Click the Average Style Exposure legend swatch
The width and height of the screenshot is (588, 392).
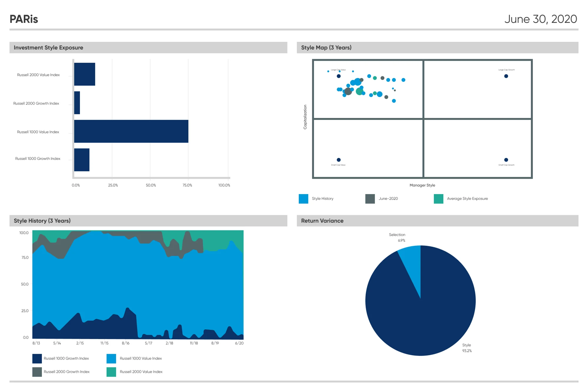tap(438, 199)
